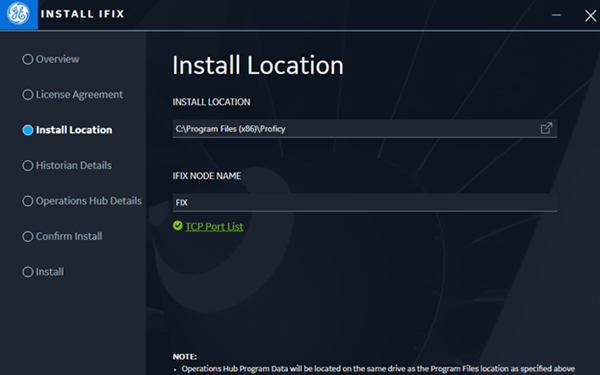Select the Confirm Install step circle

pyautogui.click(x=28, y=236)
